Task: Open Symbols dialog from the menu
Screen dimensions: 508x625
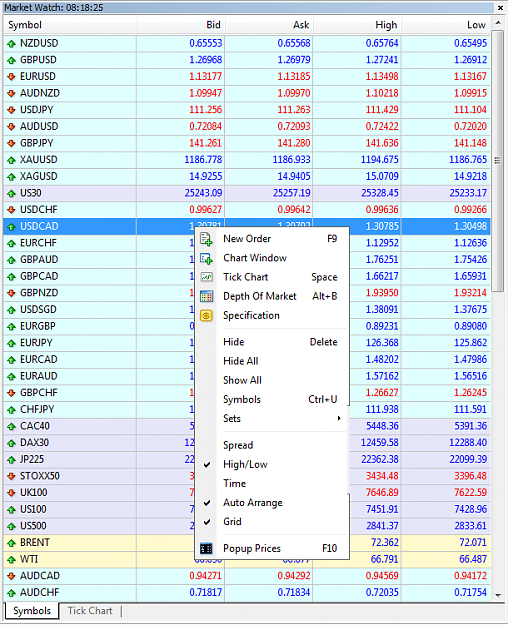Action: point(272,399)
